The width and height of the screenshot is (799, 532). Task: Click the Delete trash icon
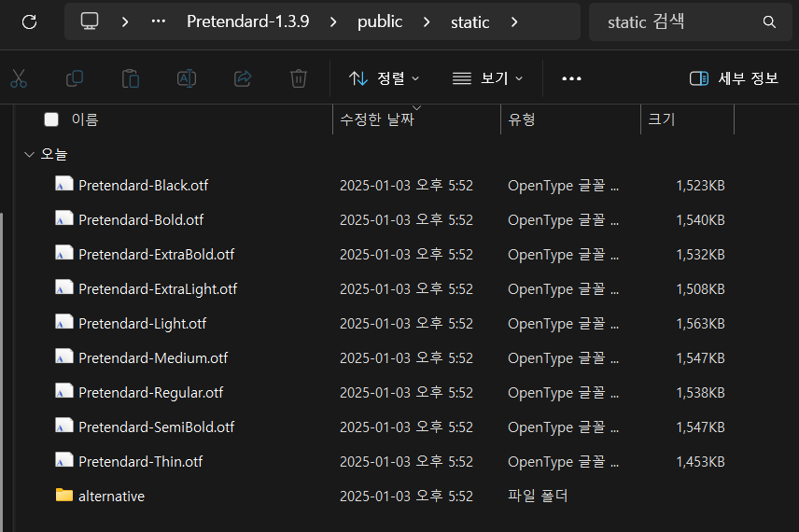(299, 78)
